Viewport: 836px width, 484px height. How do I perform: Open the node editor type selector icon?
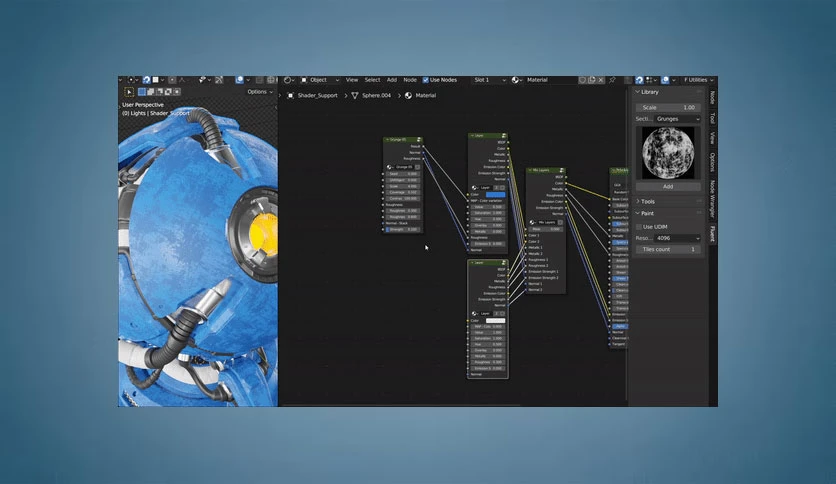point(290,80)
